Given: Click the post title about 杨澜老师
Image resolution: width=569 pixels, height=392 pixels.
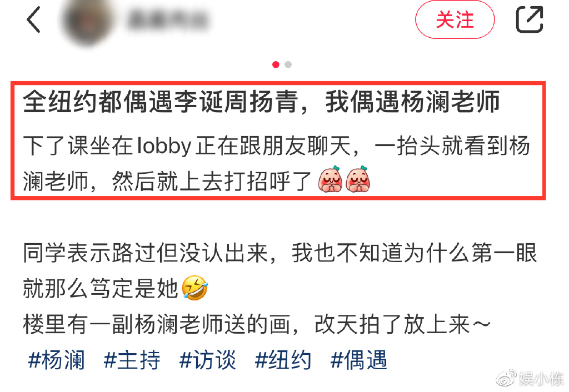Looking at the screenshot, I should pos(262,102).
